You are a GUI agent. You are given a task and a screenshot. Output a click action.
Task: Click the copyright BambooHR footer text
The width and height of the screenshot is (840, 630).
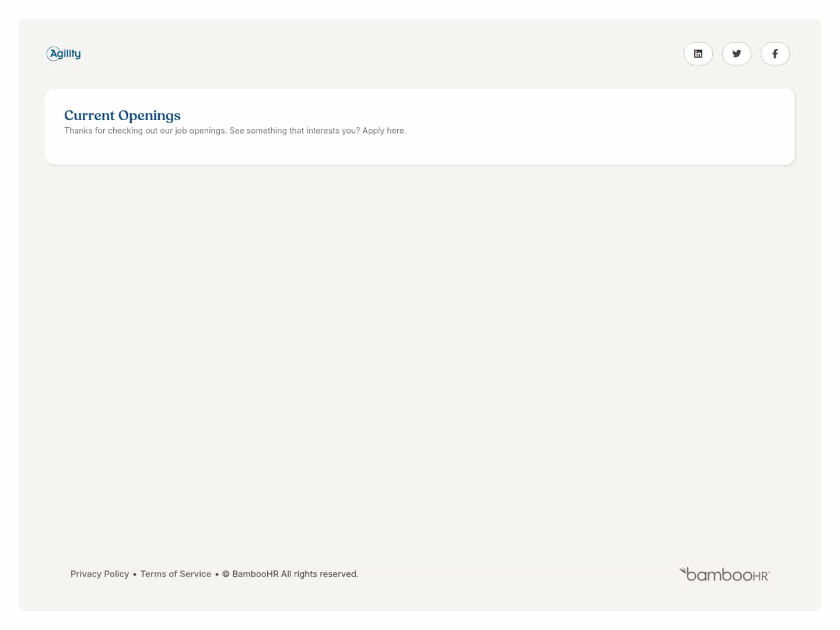(290, 573)
